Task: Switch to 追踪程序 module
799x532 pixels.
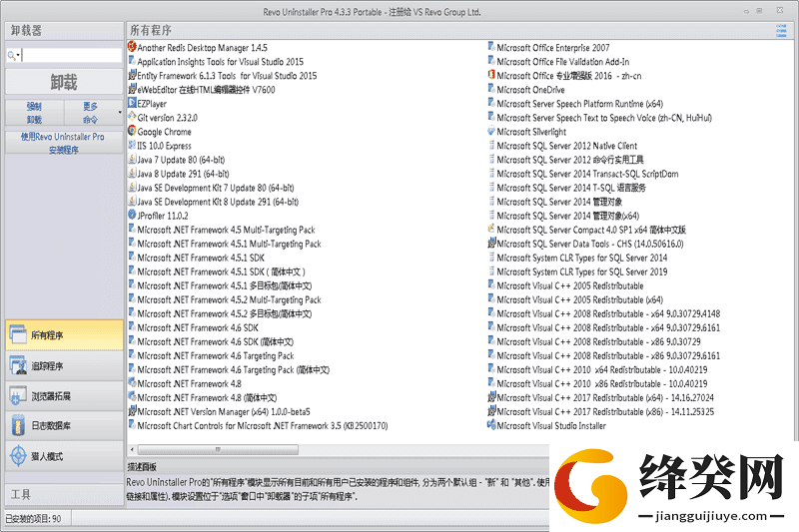Action: tap(64, 365)
